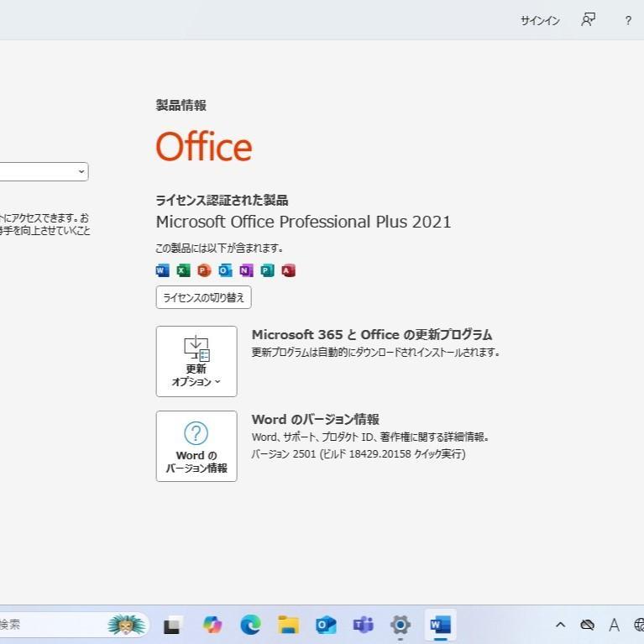Click the この製品には以下が含まれます text
This screenshot has width=644, height=644.
tap(219, 248)
